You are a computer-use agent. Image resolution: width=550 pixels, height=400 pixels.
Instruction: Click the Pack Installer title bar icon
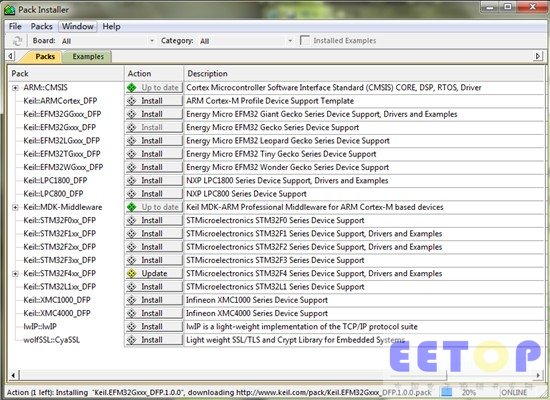[x=9, y=10]
